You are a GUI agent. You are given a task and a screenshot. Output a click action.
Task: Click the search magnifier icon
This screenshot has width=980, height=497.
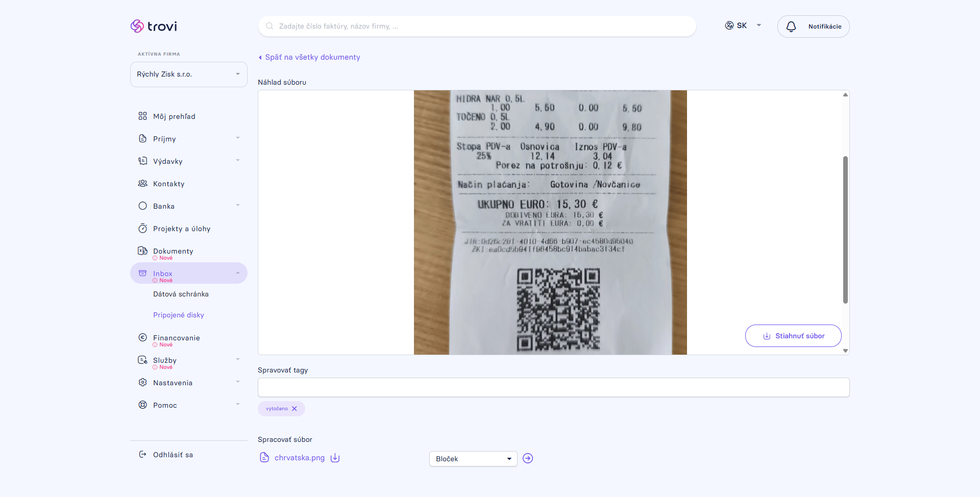pos(269,26)
